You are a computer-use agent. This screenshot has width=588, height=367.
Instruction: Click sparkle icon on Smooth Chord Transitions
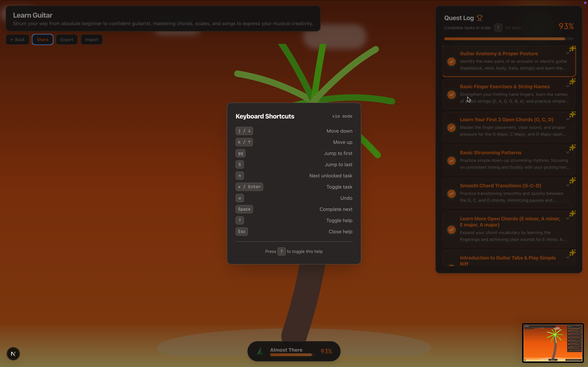click(572, 181)
